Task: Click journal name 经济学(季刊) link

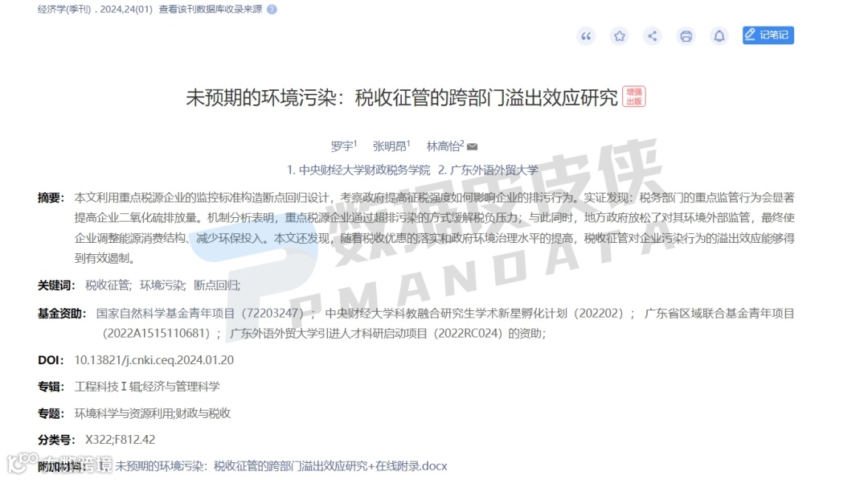Action: click(x=64, y=10)
